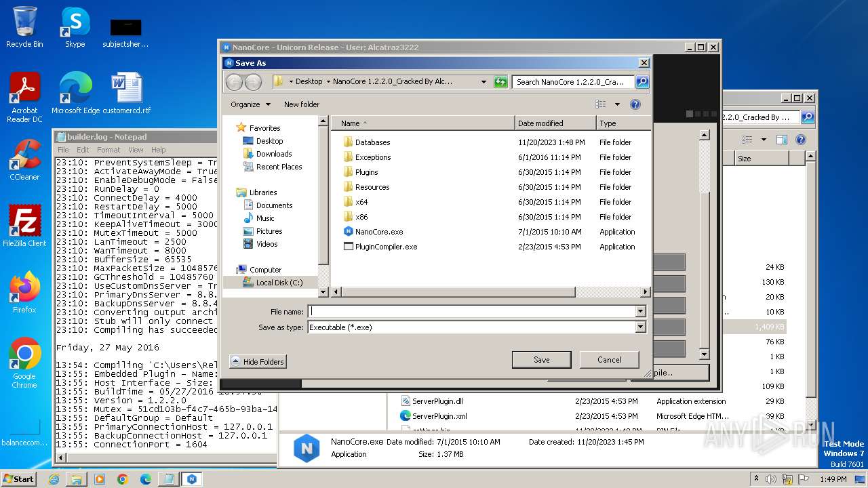Open the Skype desktop shortcut

tap(75, 28)
